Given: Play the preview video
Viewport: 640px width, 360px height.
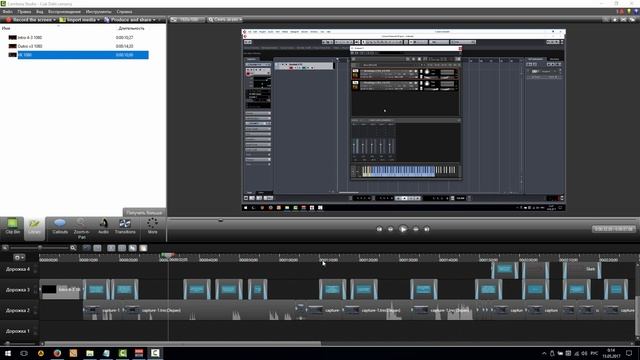Looking at the screenshot, I should point(403,229).
